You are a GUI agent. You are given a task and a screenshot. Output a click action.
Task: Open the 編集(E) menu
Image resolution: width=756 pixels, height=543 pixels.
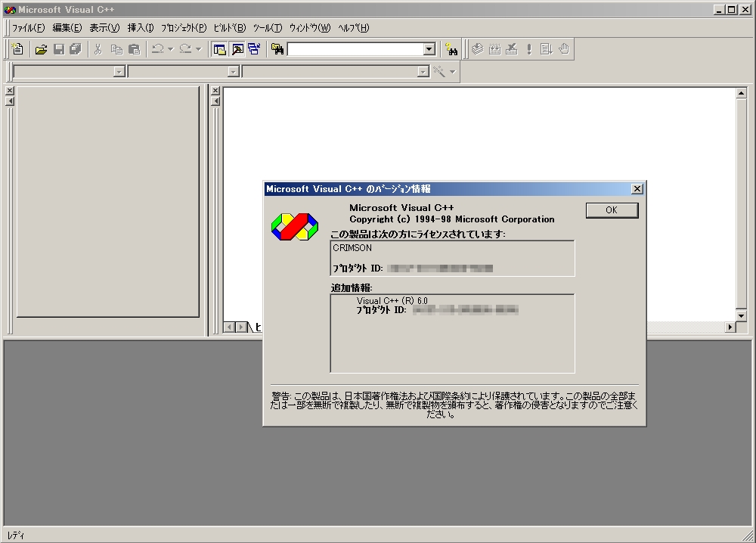coord(67,28)
